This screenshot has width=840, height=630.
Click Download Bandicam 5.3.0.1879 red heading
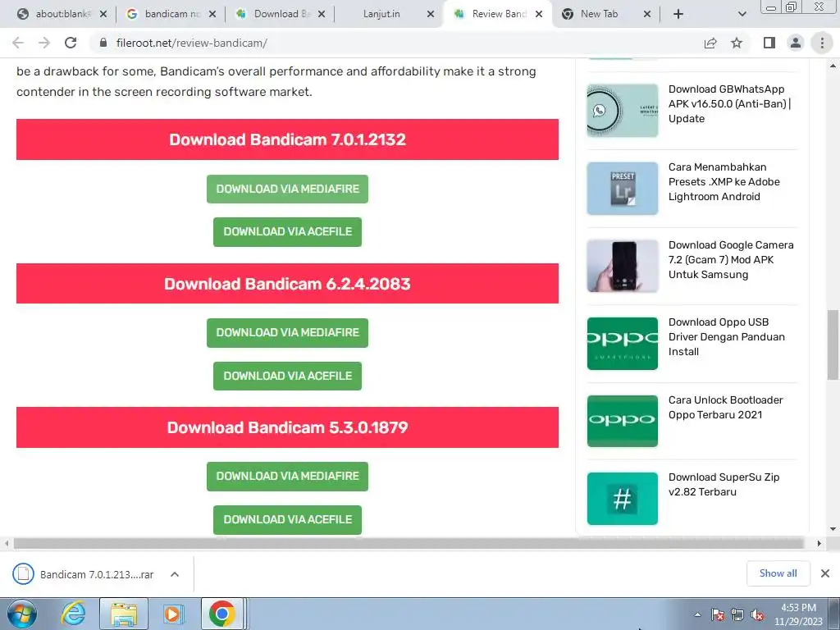pos(287,427)
